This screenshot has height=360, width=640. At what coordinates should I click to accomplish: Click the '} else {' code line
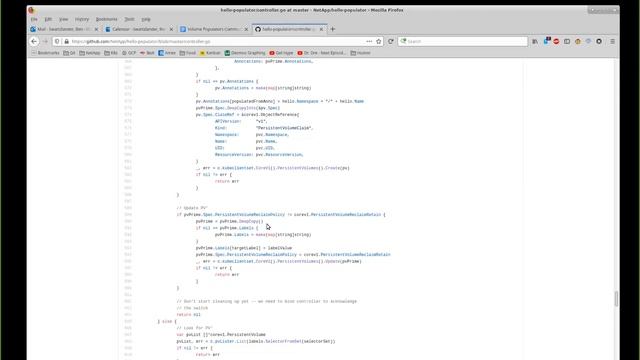[167, 321]
